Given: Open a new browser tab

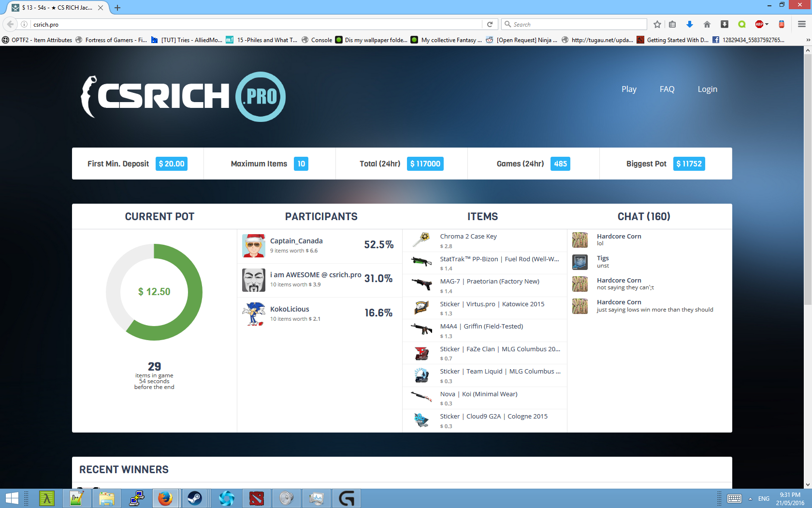Looking at the screenshot, I should (117, 8).
